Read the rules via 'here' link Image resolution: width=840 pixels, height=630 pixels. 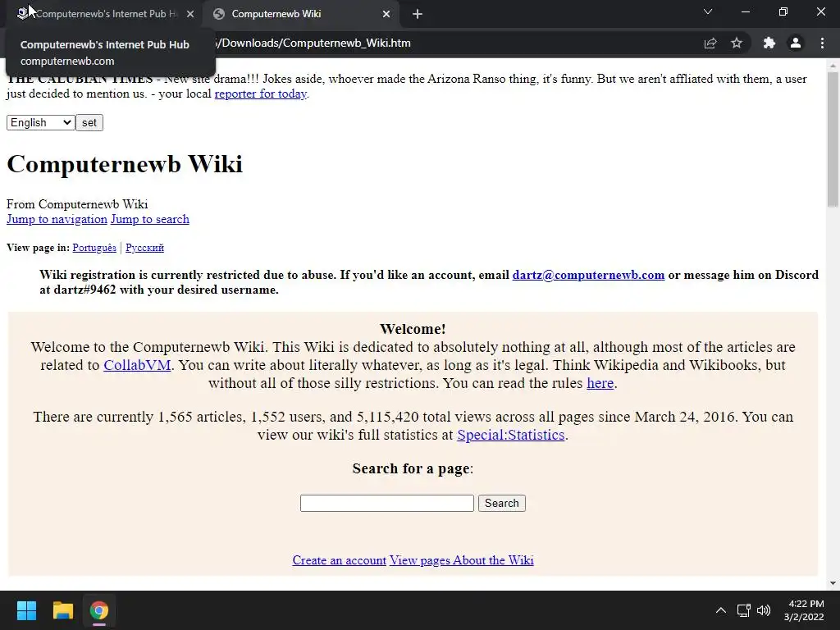coord(600,383)
